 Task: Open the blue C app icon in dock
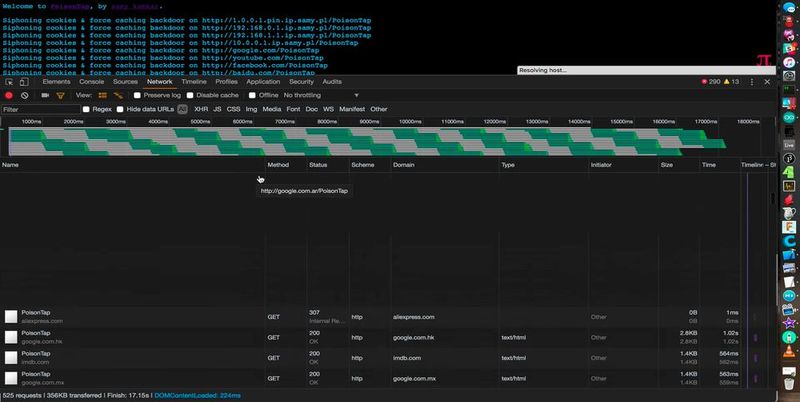click(x=789, y=241)
